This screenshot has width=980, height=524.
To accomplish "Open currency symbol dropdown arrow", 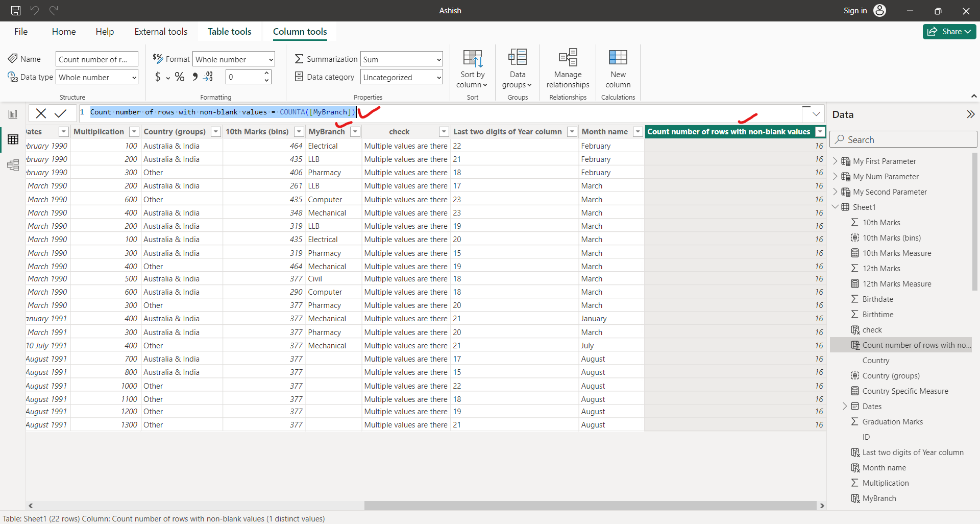I will pyautogui.click(x=168, y=78).
